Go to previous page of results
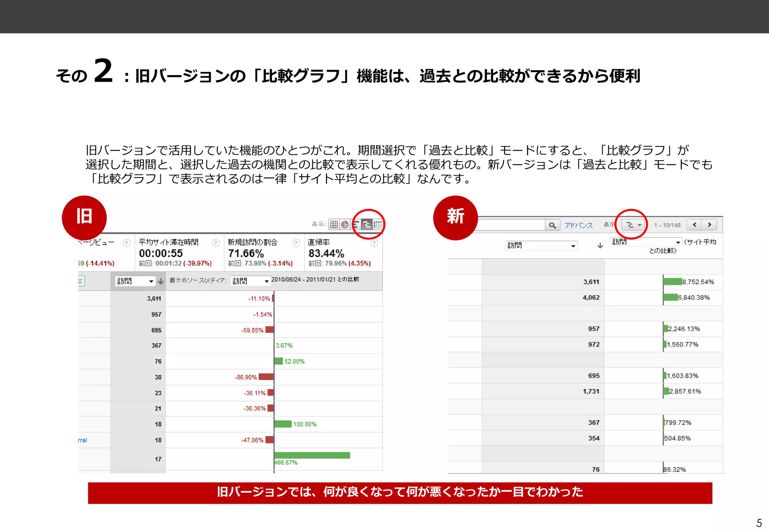This screenshot has width=769, height=532. click(x=695, y=225)
